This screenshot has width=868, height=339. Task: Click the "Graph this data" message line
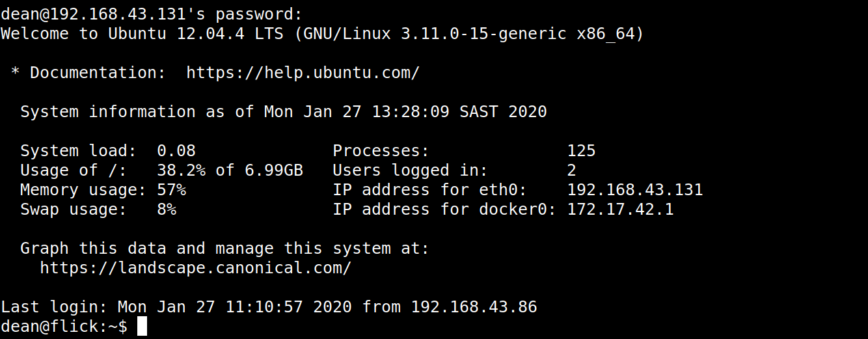pos(224,249)
